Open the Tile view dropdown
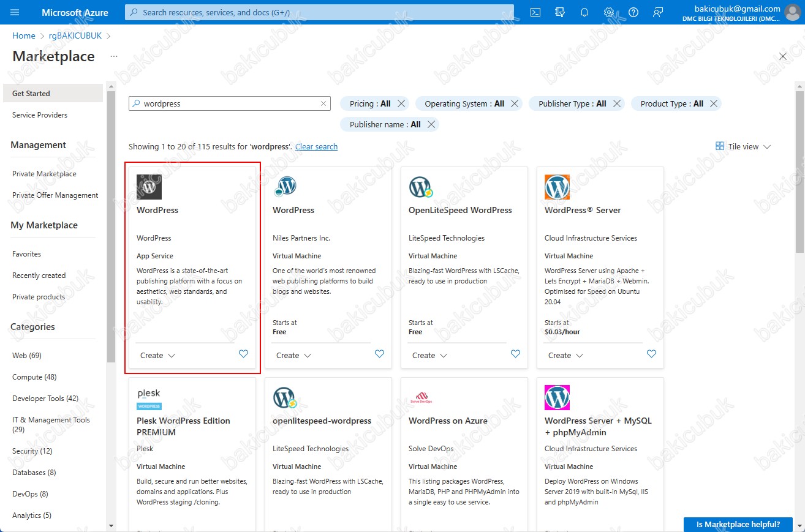 (x=743, y=146)
